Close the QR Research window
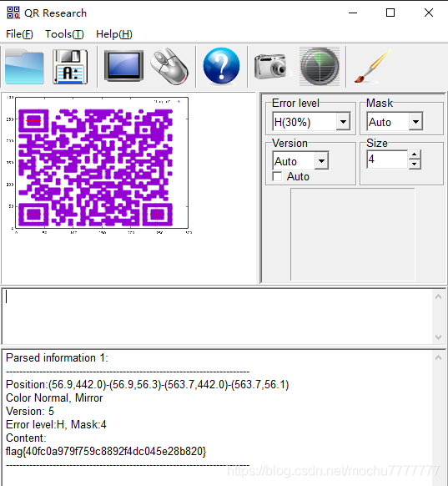The height and width of the screenshot is (486, 448). coord(429,13)
